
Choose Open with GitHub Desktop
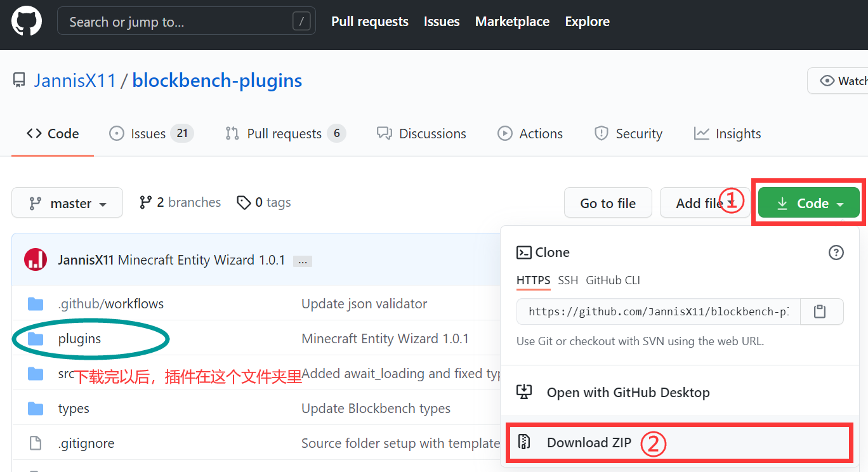[681, 393]
